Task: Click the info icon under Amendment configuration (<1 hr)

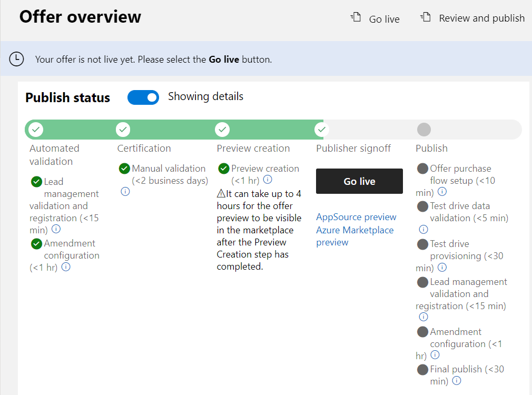Action: coord(66,267)
